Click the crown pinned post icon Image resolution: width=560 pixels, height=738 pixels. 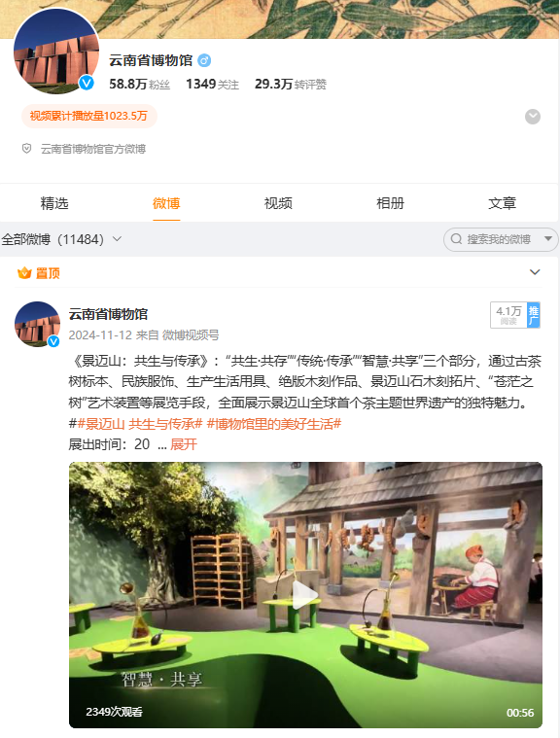tap(24, 273)
